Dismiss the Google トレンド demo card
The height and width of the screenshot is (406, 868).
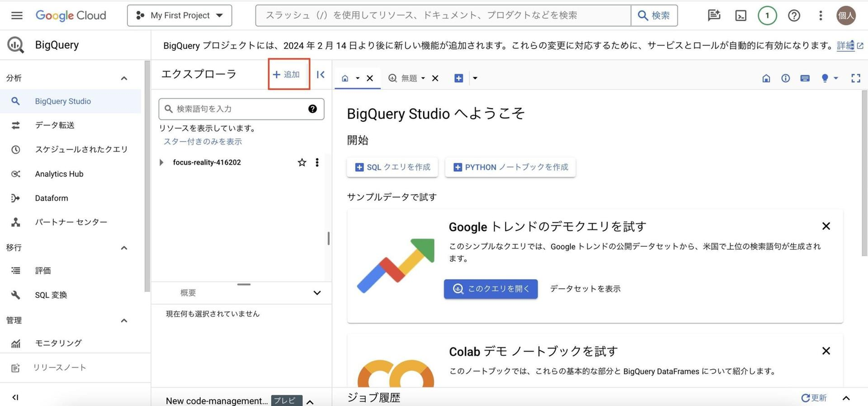(x=826, y=226)
